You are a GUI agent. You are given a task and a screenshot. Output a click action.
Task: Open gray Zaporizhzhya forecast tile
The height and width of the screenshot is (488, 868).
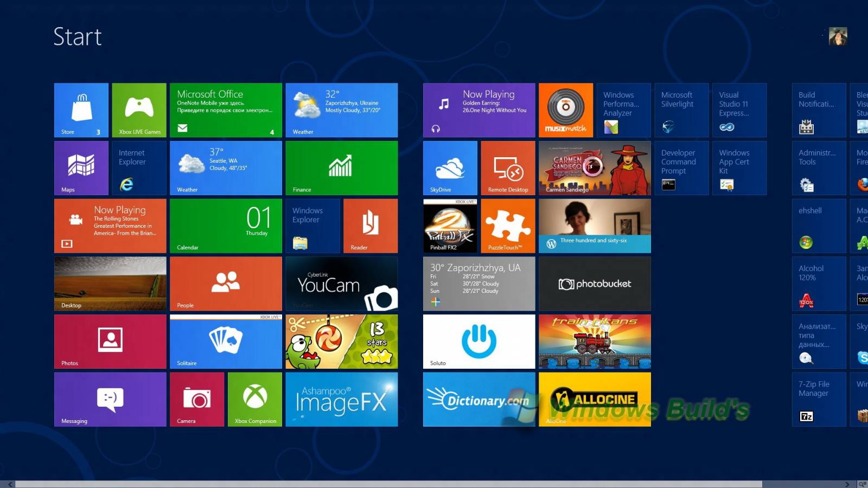[x=479, y=284]
